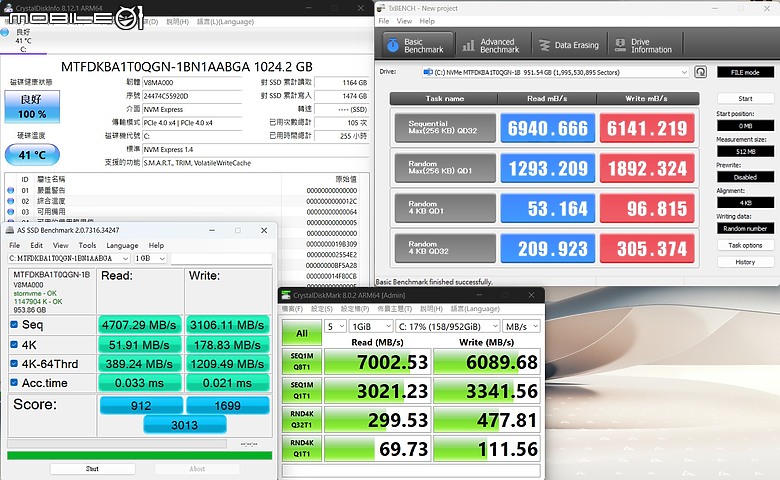Open Writing data Random number selector
Image resolution: width=780 pixels, height=480 pixels.
click(x=745, y=228)
